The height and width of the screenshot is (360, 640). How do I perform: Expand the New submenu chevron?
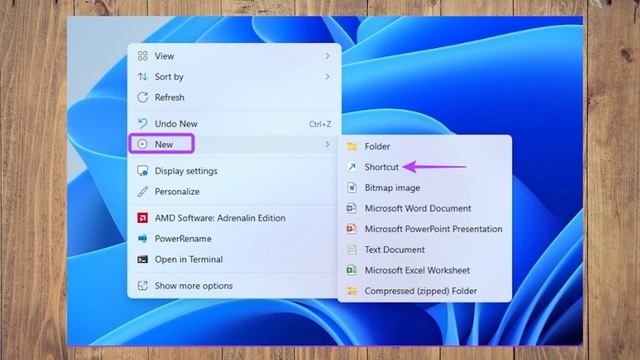[x=327, y=144]
